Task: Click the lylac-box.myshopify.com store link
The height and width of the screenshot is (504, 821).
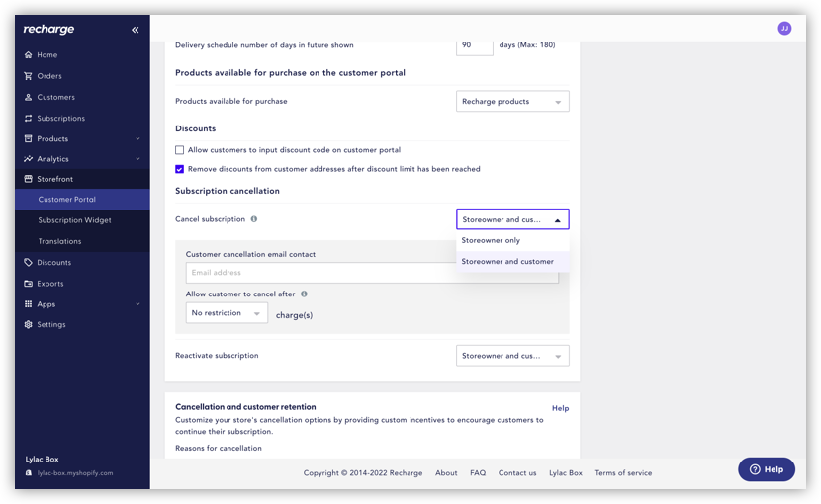Action: coord(75,473)
